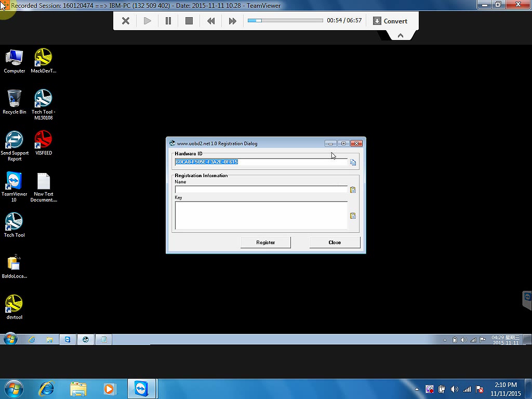This screenshot has width=532, height=399.
Task: Click the Close button in Registration Dialog
Action: 335,243
